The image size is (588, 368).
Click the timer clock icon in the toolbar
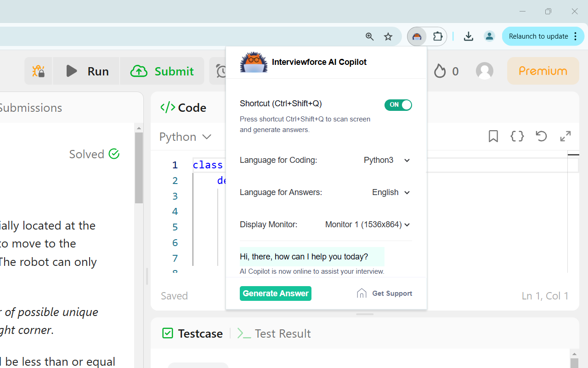click(x=221, y=71)
